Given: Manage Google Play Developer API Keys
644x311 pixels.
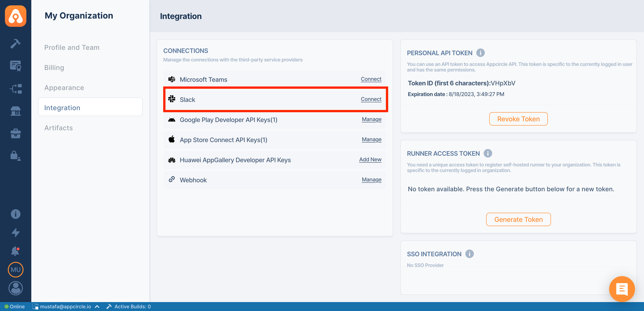Looking at the screenshot, I should point(371,119).
